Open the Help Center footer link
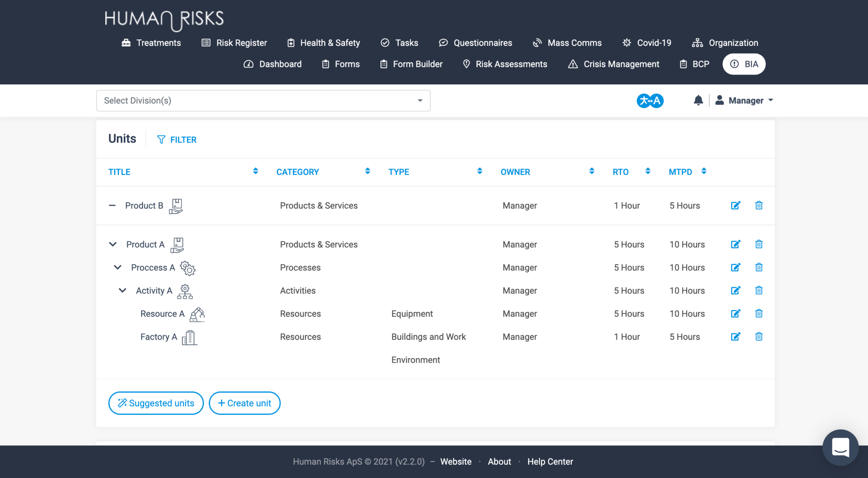This screenshot has width=868, height=478. tap(550, 461)
